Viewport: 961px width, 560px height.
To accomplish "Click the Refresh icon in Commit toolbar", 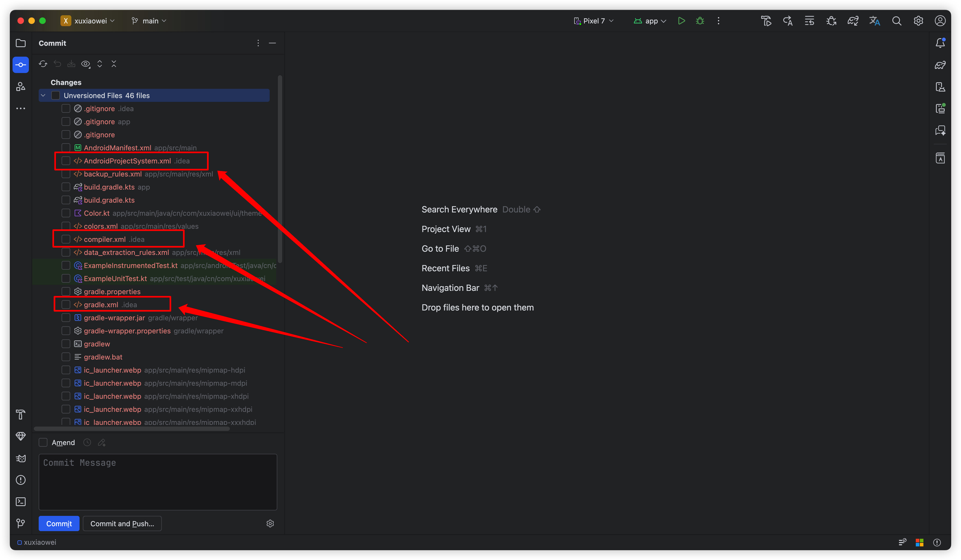I will (x=43, y=64).
